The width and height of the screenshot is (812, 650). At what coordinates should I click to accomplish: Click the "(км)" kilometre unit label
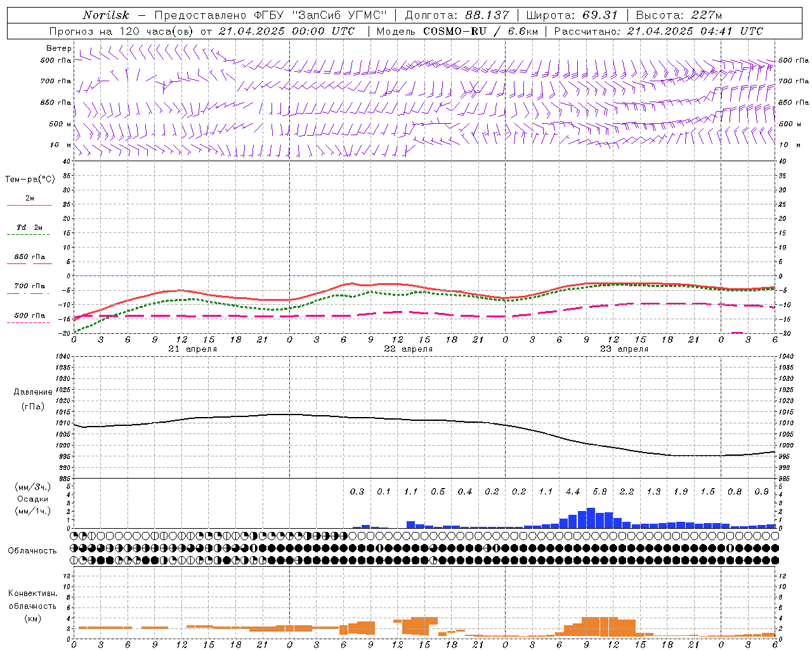point(33,618)
